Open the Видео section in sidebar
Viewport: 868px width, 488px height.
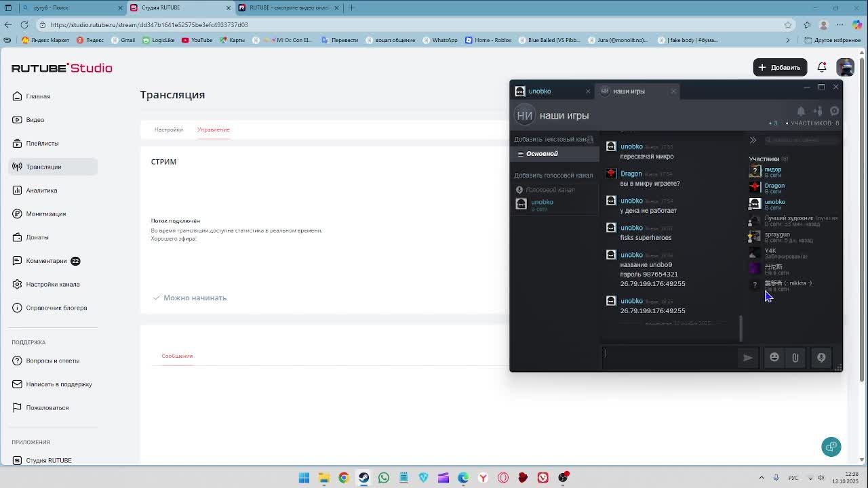point(35,120)
